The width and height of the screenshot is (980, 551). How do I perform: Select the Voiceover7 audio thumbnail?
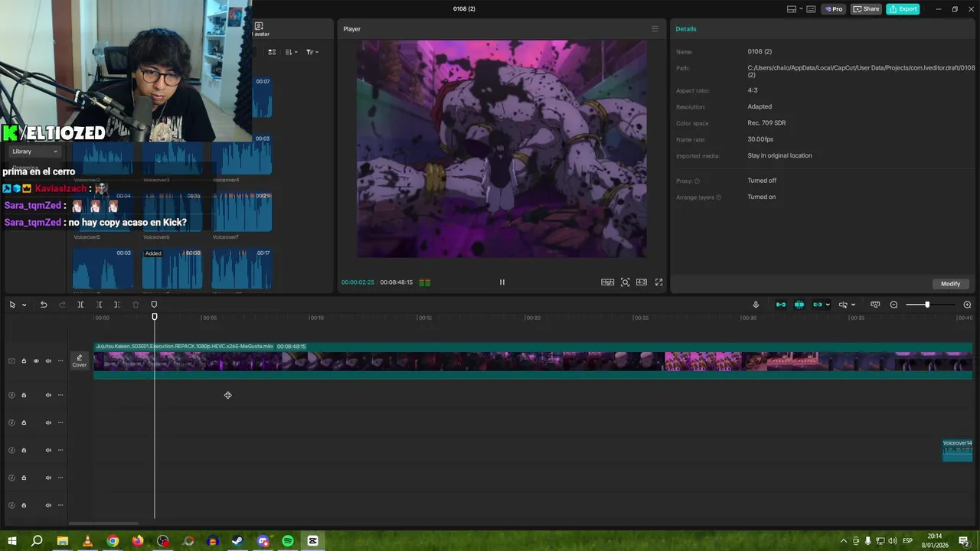coord(242,212)
